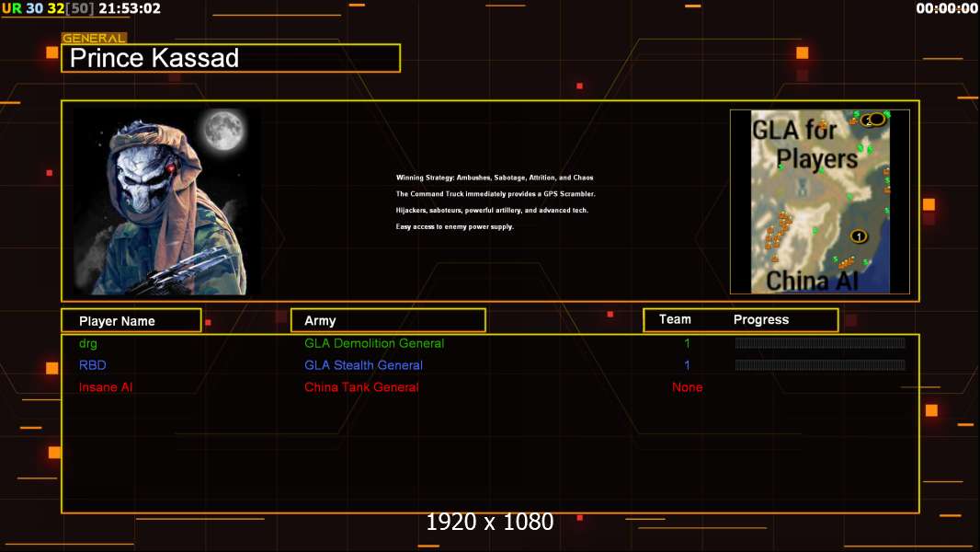
Task: Click the loading progress bar for drg
Action: coord(820,342)
